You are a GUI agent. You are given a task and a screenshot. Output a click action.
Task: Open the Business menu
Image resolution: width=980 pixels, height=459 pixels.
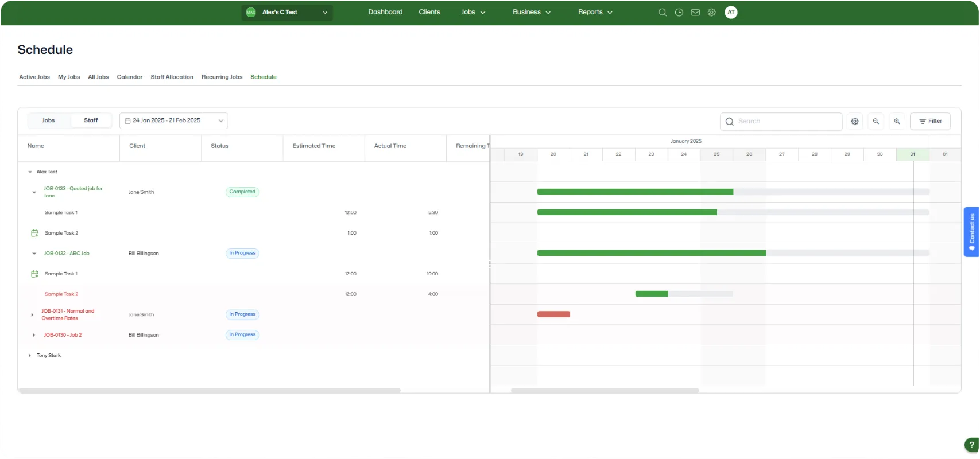pos(532,12)
